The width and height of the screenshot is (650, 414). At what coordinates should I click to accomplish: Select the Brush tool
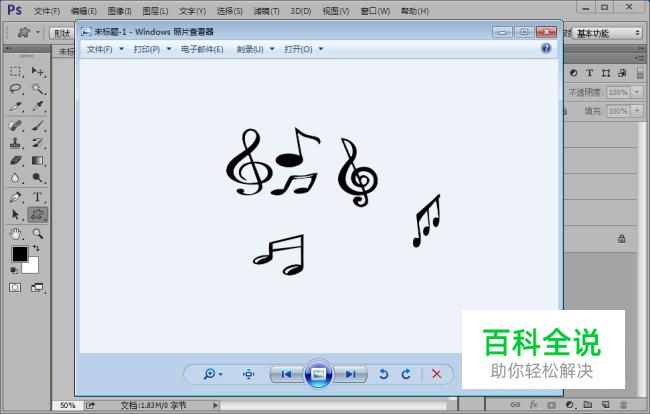38,125
